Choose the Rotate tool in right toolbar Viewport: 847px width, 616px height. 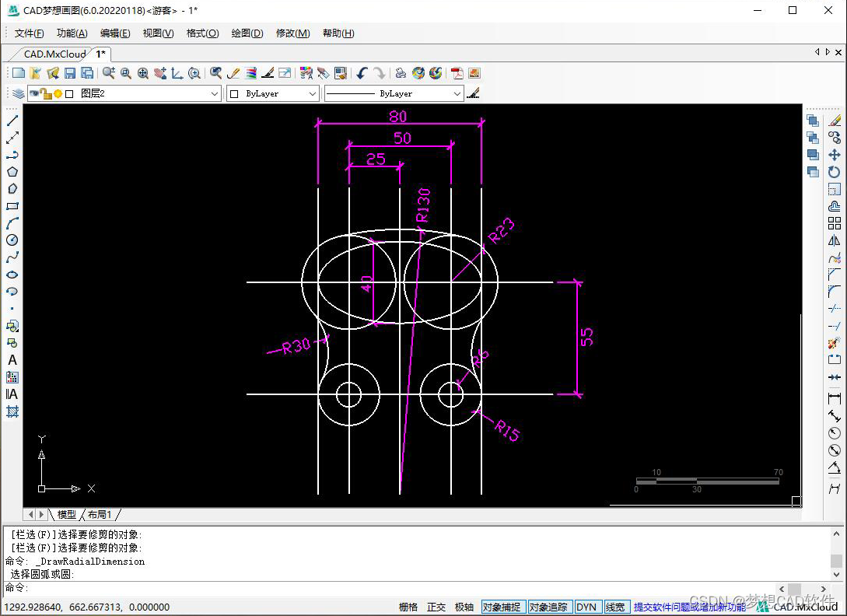click(835, 172)
